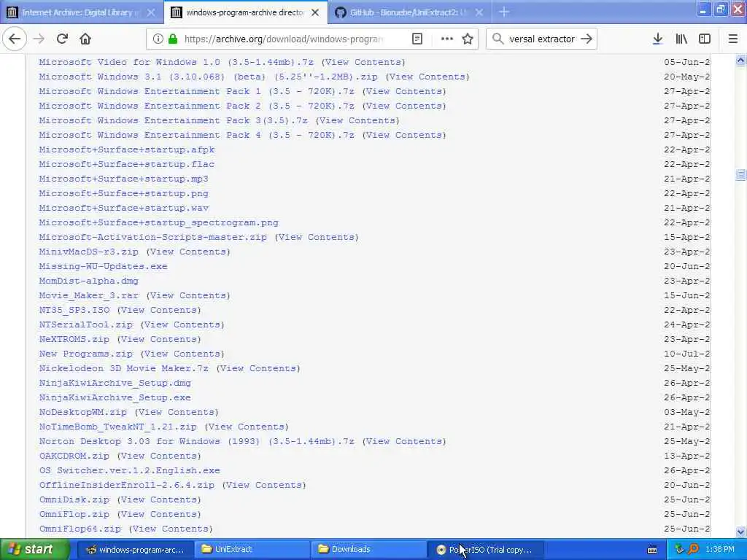
Task: Click the keyboard icon in system tray
Action: point(652,550)
